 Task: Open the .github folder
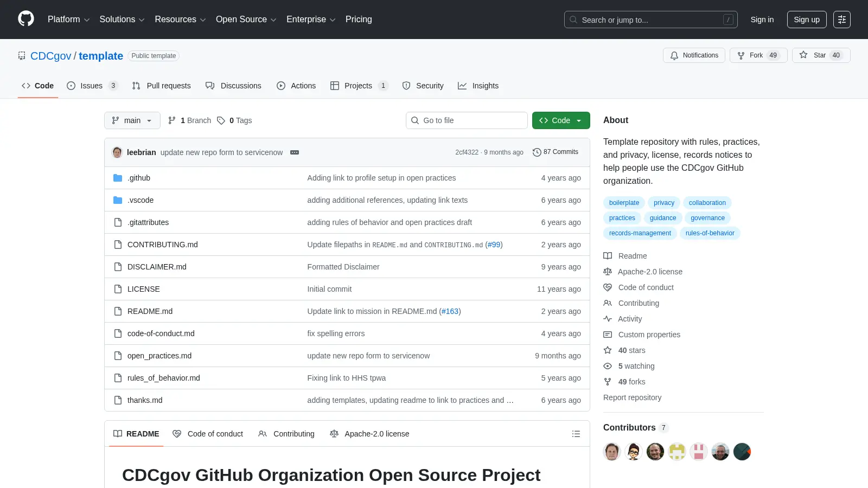(x=139, y=178)
